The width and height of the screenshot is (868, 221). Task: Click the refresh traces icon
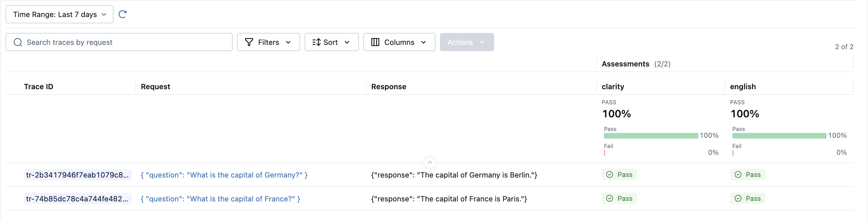coord(122,14)
